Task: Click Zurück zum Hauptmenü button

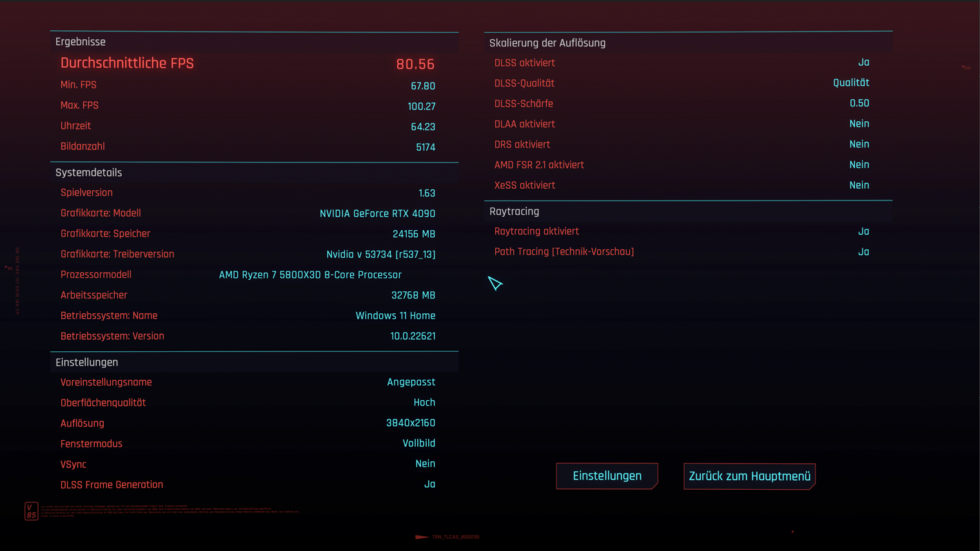Action: click(749, 476)
